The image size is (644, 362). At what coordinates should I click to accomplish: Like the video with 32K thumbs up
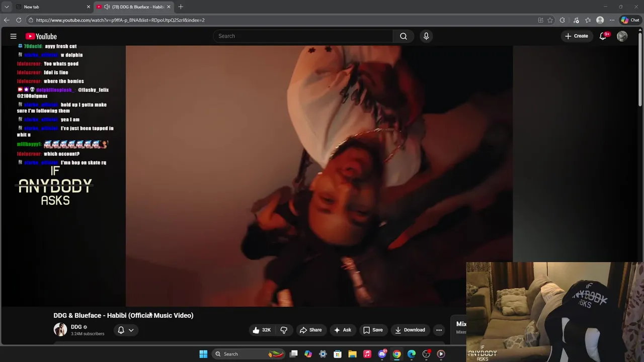(262, 330)
